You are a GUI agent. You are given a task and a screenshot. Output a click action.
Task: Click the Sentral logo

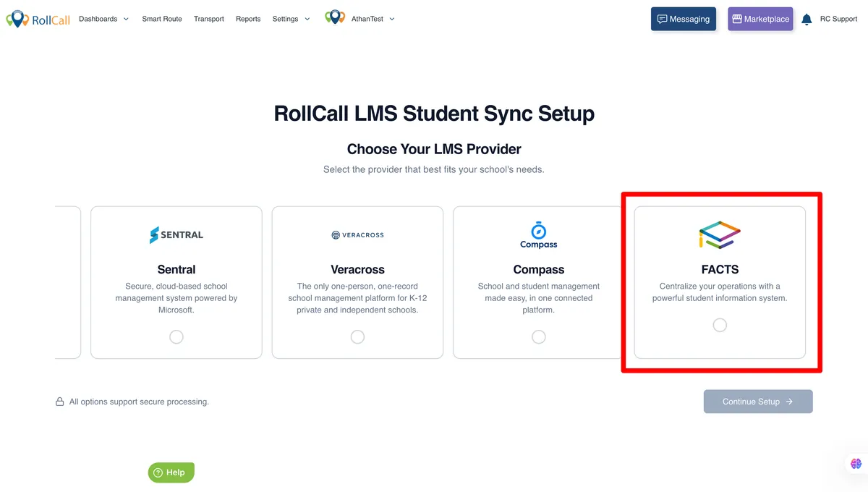pos(176,234)
